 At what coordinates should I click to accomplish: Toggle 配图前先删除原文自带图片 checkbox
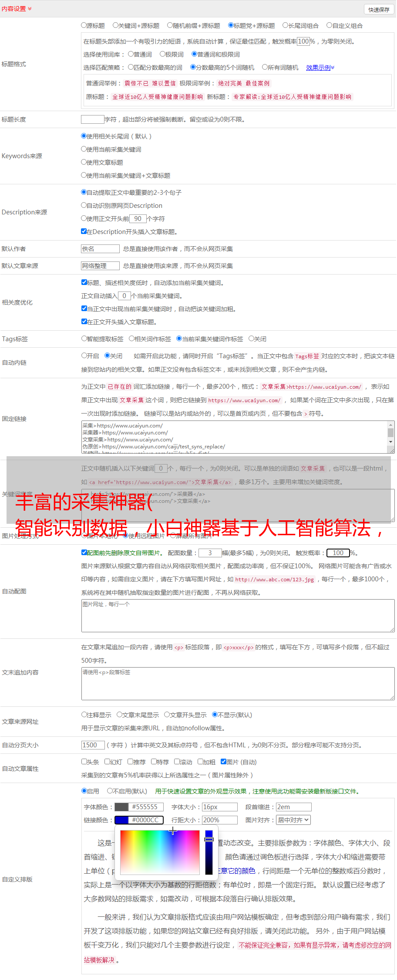(x=84, y=553)
